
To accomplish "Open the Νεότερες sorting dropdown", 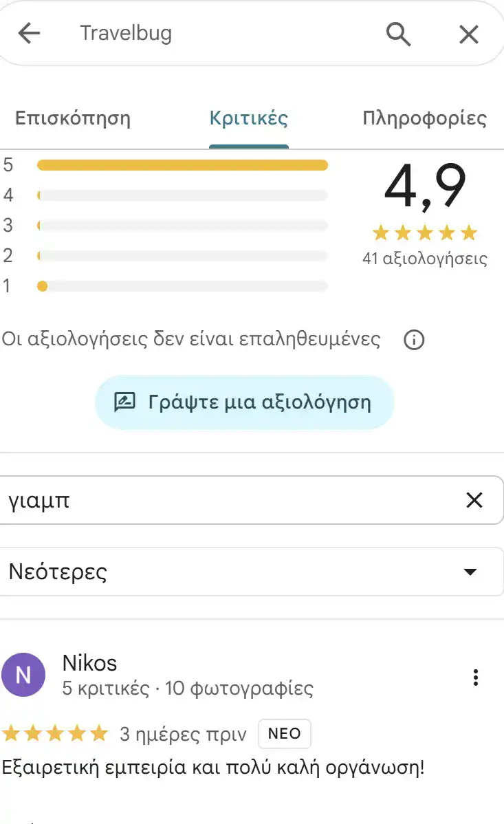I will tap(252, 571).
